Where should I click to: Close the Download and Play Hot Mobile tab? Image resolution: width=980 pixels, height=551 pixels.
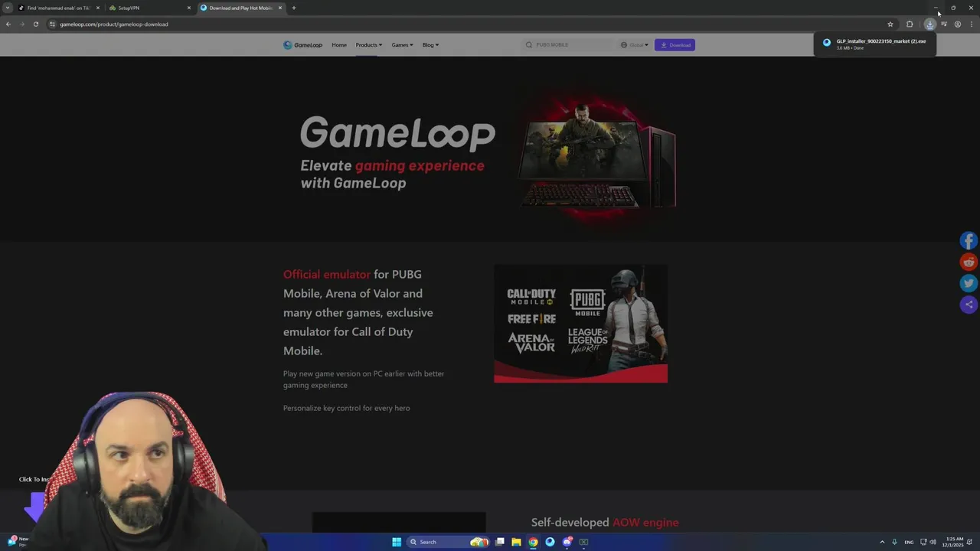pos(279,8)
